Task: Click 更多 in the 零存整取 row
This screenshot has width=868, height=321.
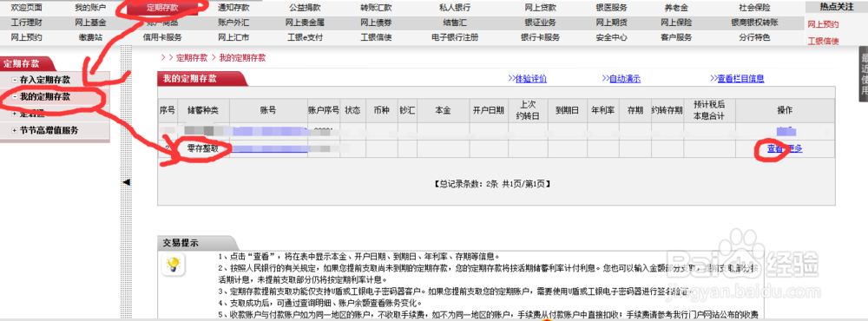Action: tap(794, 148)
